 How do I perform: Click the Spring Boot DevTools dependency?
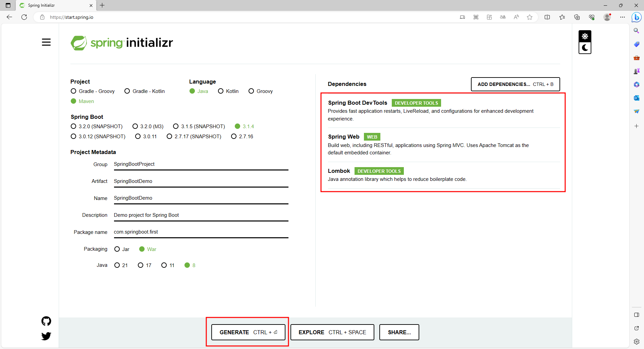443,110
